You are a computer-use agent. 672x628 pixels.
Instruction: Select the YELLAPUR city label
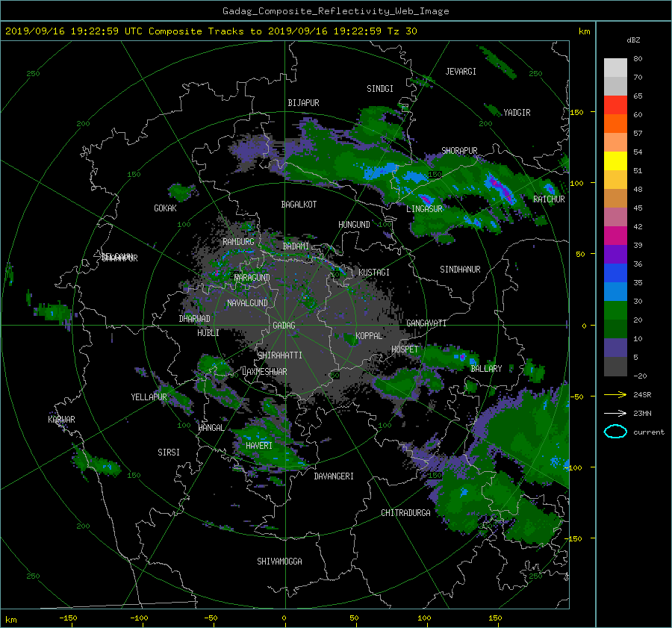coord(149,397)
